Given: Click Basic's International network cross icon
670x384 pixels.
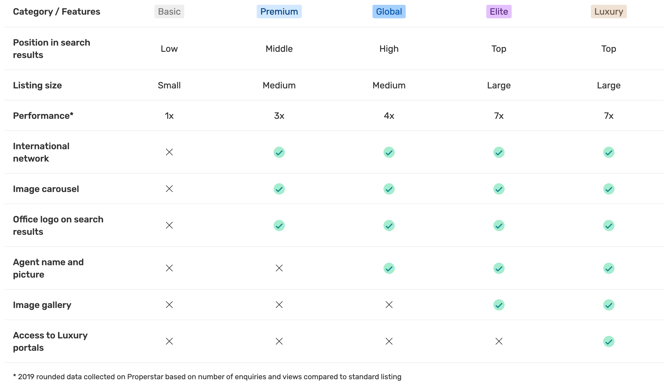Looking at the screenshot, I should pyautogui.click(x=169, y=152).
